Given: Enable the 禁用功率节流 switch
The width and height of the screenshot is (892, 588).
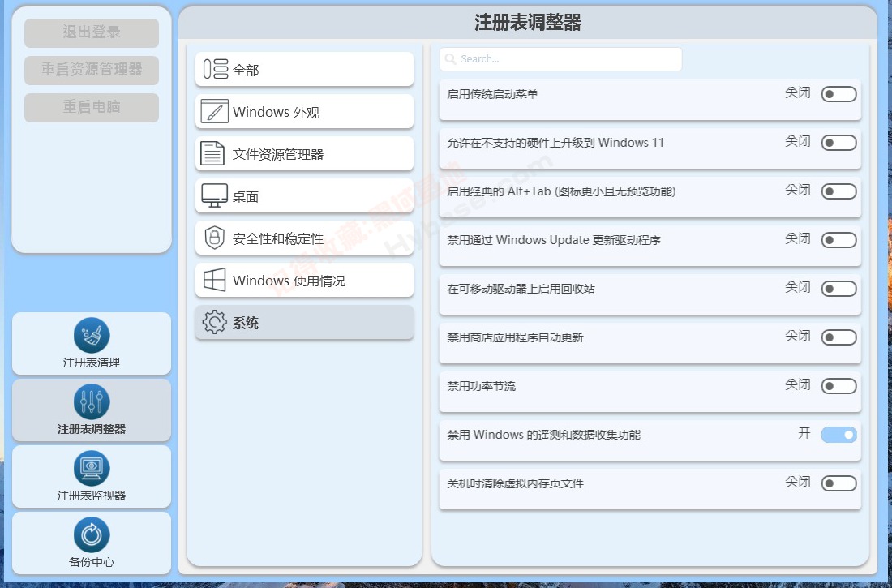Looking at the screenshot, I should coord(838,386).
